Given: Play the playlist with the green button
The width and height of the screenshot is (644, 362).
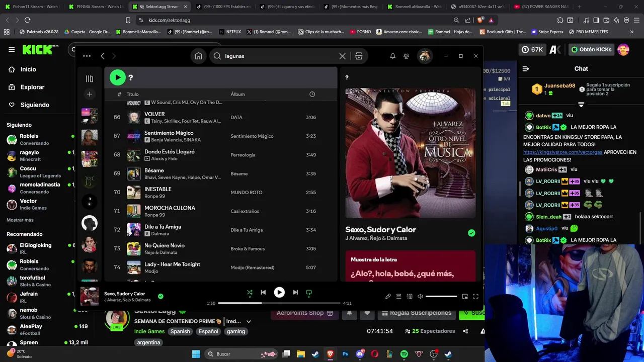Looking at the screenshot, I should tap(117, 77).
